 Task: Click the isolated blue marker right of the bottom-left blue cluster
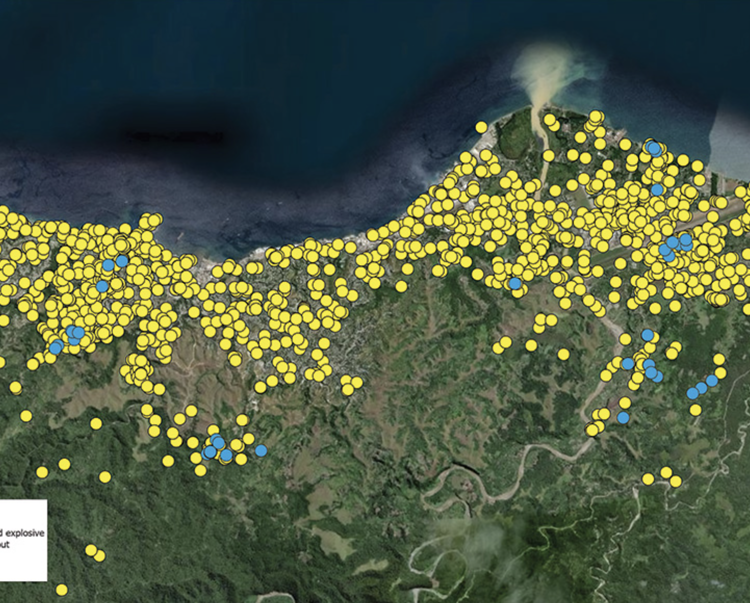tap(261, 451)
